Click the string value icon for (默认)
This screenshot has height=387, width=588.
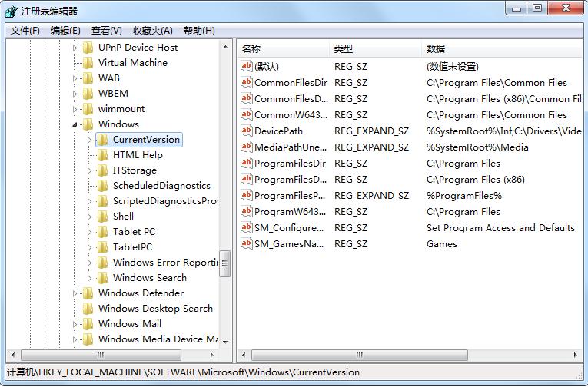pyautogui.click(x=247, y=66)
